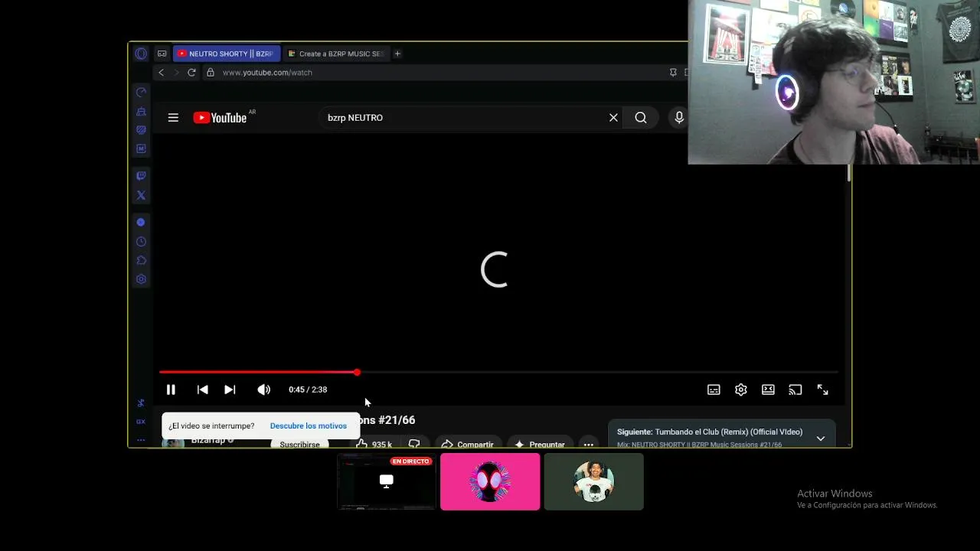Viewport: 980px width, 551px height.
Task: Select the 'EN DIRECTO' screen thumbnail
Action: coord(387,481)
